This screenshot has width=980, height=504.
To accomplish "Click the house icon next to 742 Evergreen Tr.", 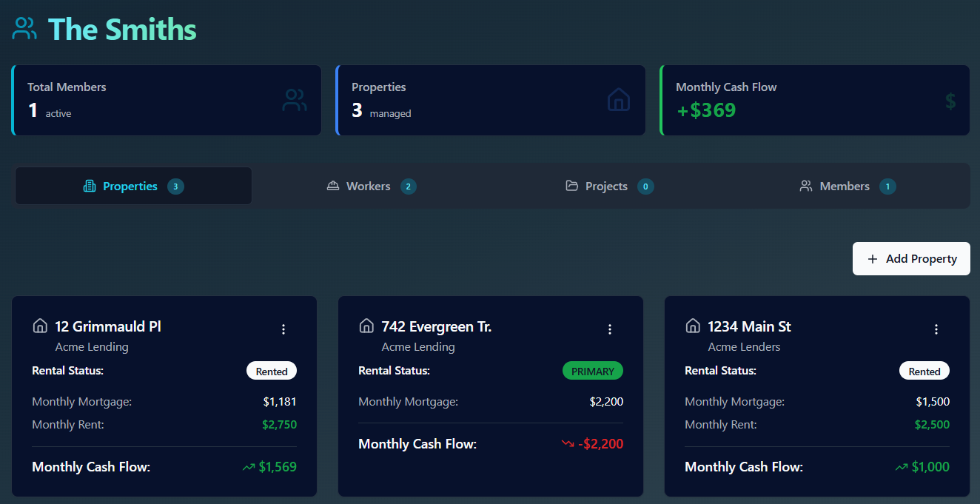I will point(366,326).
